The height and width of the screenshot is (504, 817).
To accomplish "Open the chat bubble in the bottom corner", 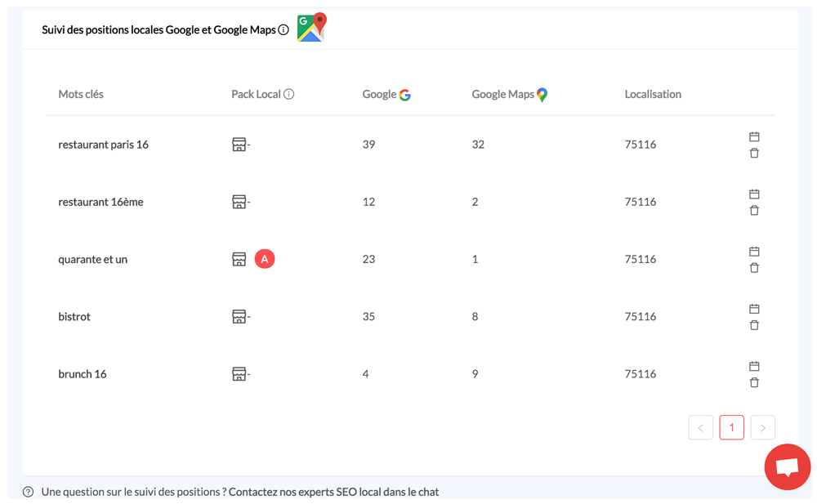I will [x=787, y=466].
